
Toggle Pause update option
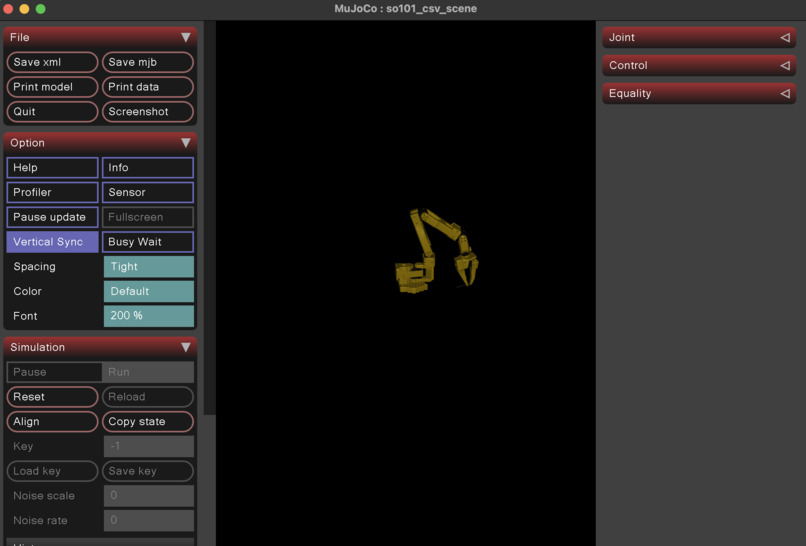(x=52, y=217)
